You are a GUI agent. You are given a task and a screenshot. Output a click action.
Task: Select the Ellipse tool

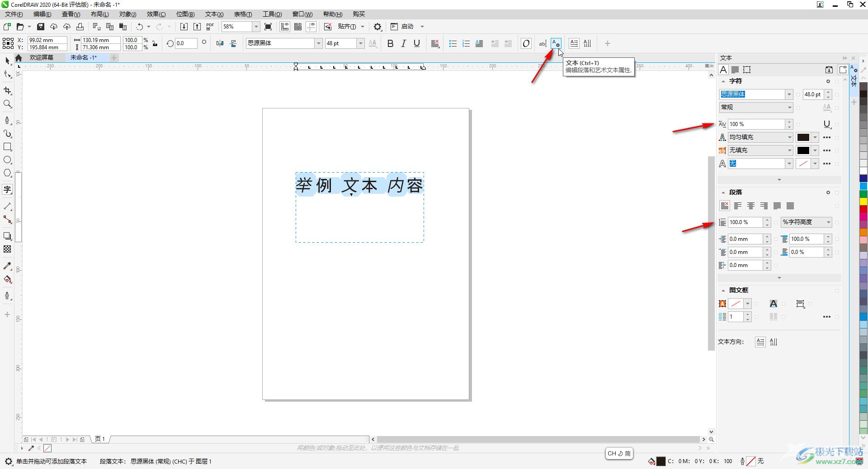point(7,160)
